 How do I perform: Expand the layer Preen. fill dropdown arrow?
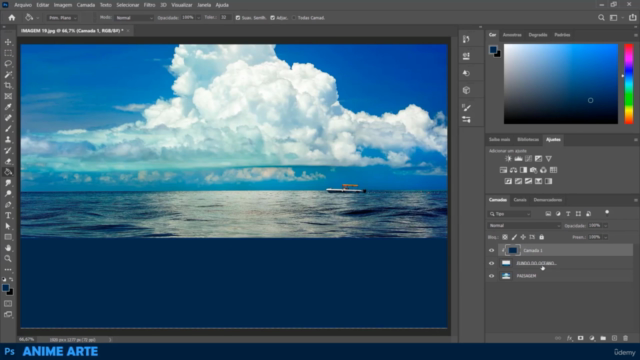(605, 237)
